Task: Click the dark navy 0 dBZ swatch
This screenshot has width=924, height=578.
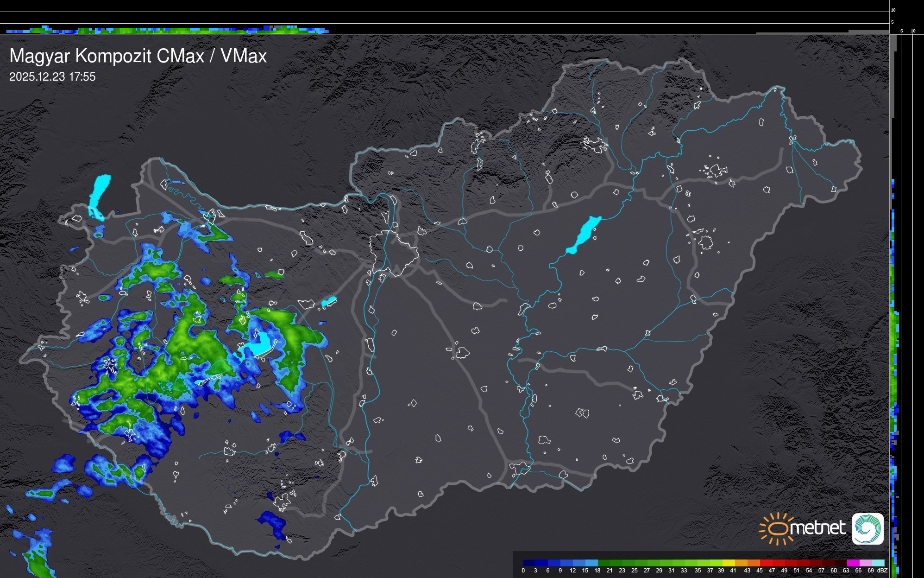Action: click(529, 563)
